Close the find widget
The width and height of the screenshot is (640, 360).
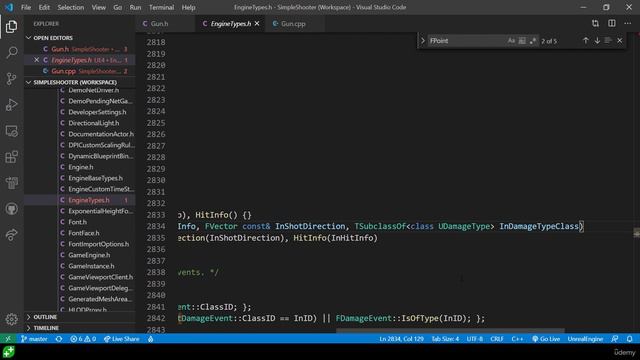(620, 40)
